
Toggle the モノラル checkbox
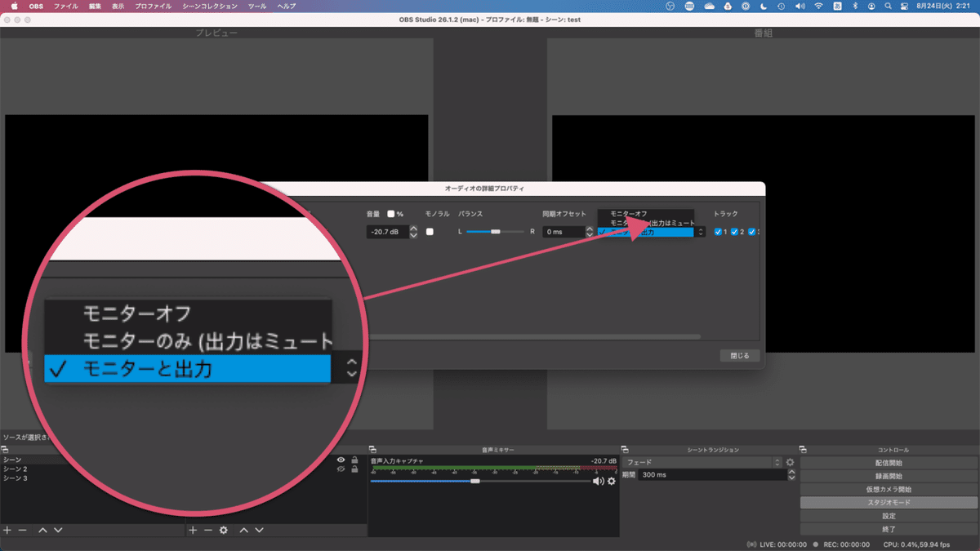pos(430,232)
